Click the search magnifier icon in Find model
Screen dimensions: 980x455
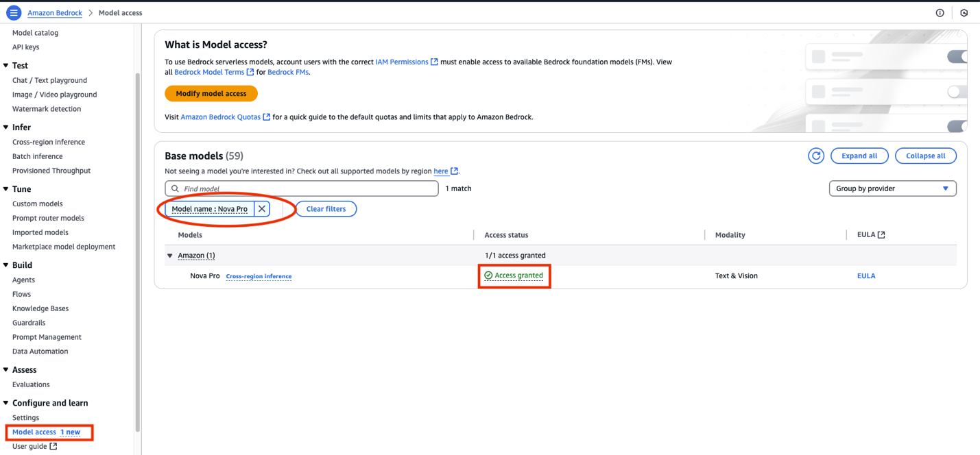click(x=175, y=188)
